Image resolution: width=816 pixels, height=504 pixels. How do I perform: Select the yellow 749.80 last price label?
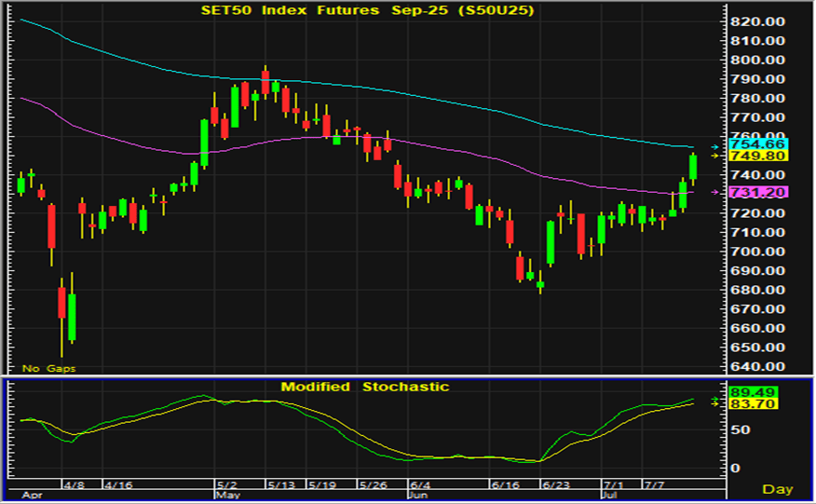tap(759, 157)
